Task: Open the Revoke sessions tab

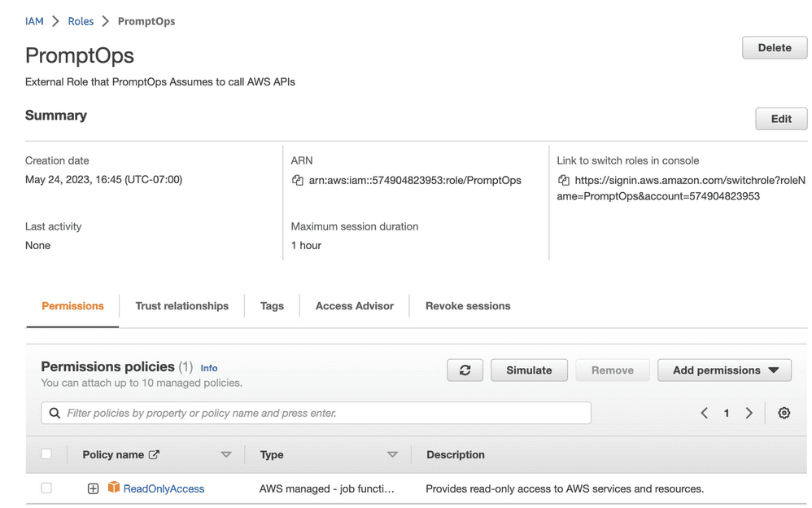Action: [468, 306]
